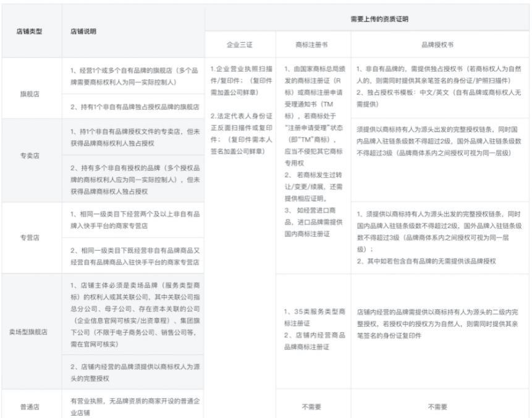This screenshot has height=418, width=532.
Task: Click the 法定代表人身份证 requirement text
Action: click(239, 133)
